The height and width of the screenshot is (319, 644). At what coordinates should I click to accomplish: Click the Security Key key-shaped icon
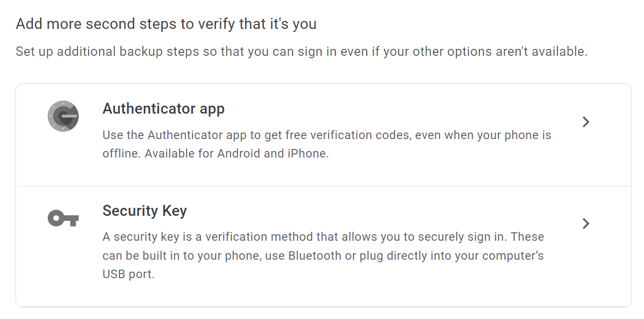pos(63,218)
